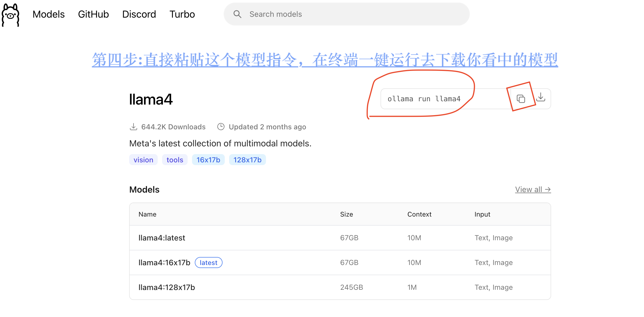Click the llama4 page title
The height and width of the screenshot is (317, 644).
[151, 99]
